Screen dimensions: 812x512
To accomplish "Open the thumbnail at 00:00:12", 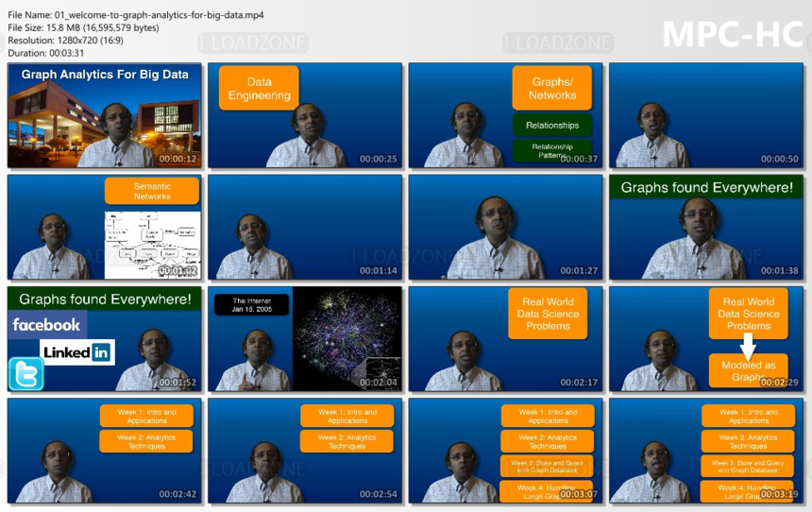I will point(105,115).
